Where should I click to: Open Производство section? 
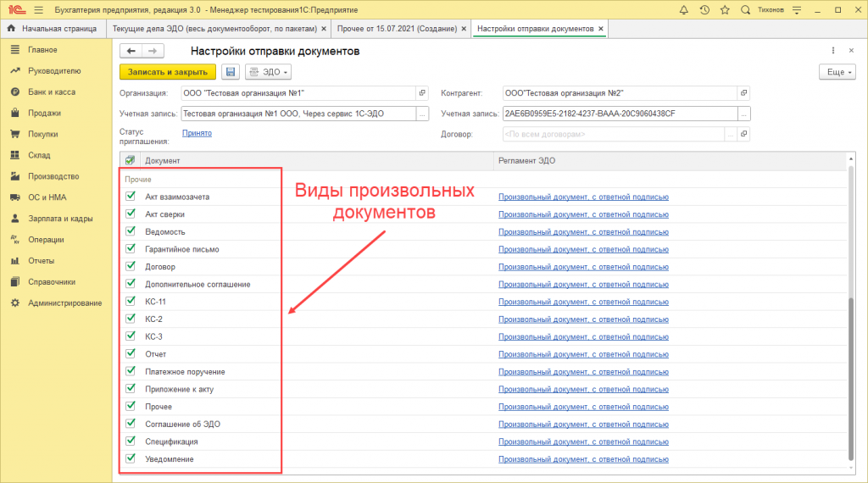tap(53, 176)
